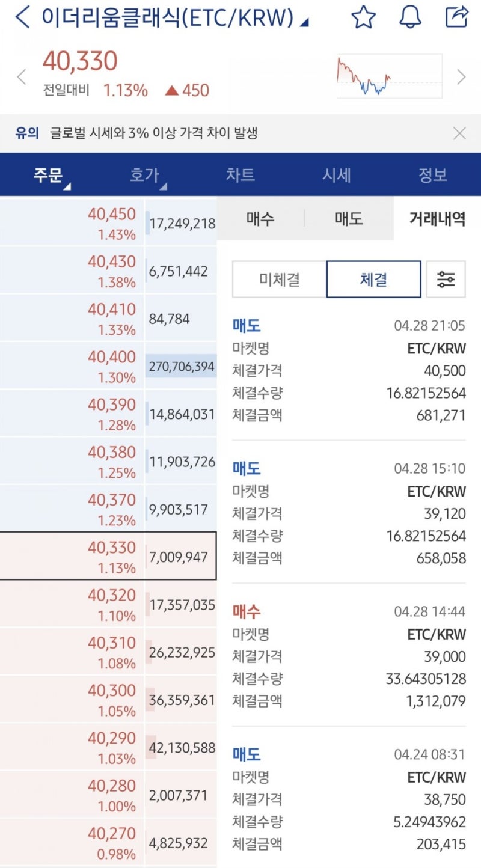Open the 시세 tab
Screen dimensions: 481x868
tap(336, 174)
